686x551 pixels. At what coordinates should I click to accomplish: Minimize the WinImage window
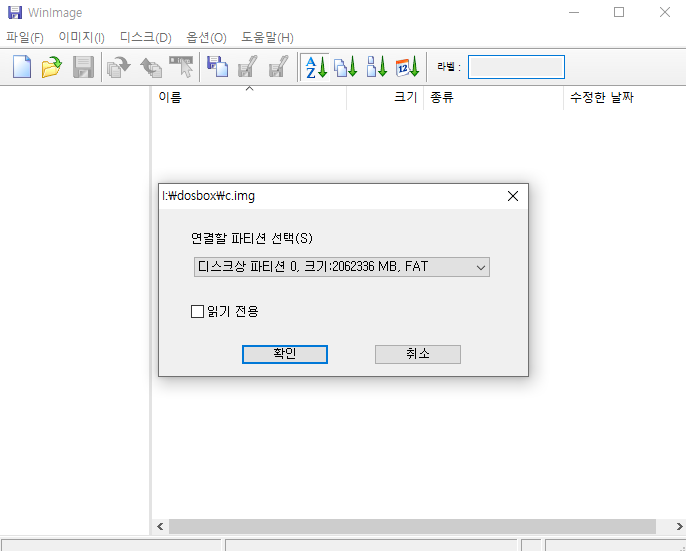tap(574, 12)
